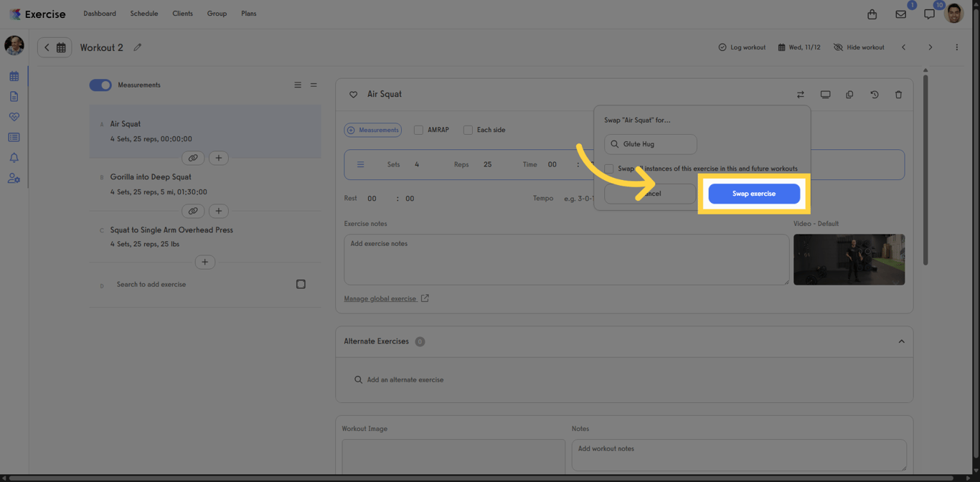980x482 pixels.
Task: Open the shopping bag icon in top bar
Action: pyautogui.click(x=872, y=14)
